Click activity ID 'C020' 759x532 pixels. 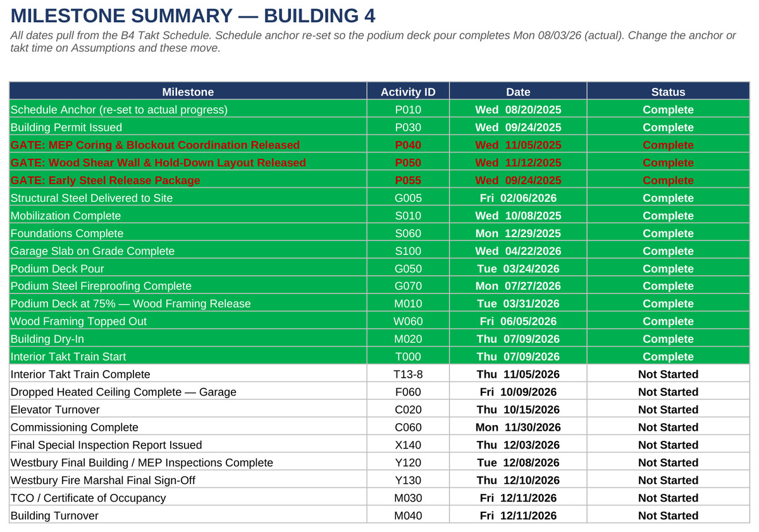(x=408, y=410)
